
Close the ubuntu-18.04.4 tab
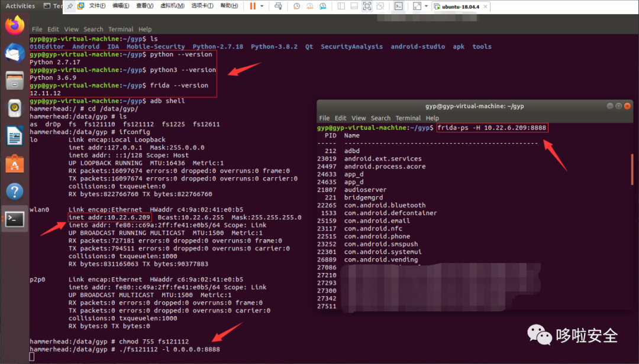point(485,6)
